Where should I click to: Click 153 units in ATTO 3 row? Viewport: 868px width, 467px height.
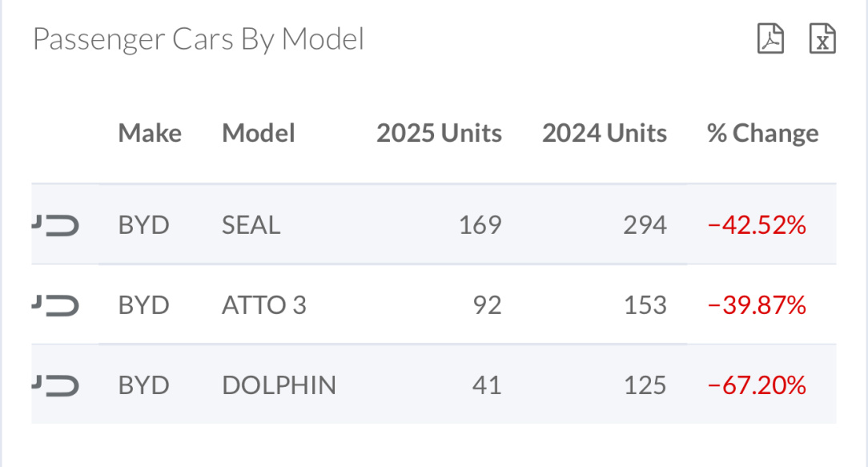[x=645, y=305]
